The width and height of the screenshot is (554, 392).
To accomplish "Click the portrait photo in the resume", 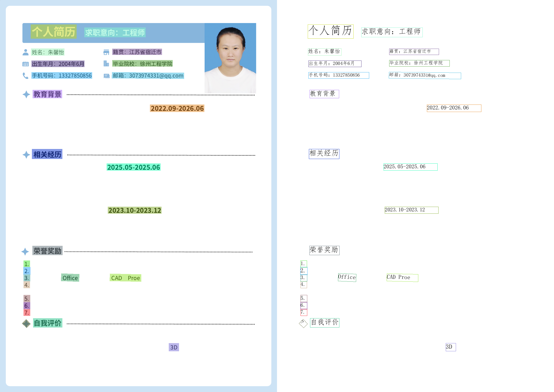I will click(230, 58).
